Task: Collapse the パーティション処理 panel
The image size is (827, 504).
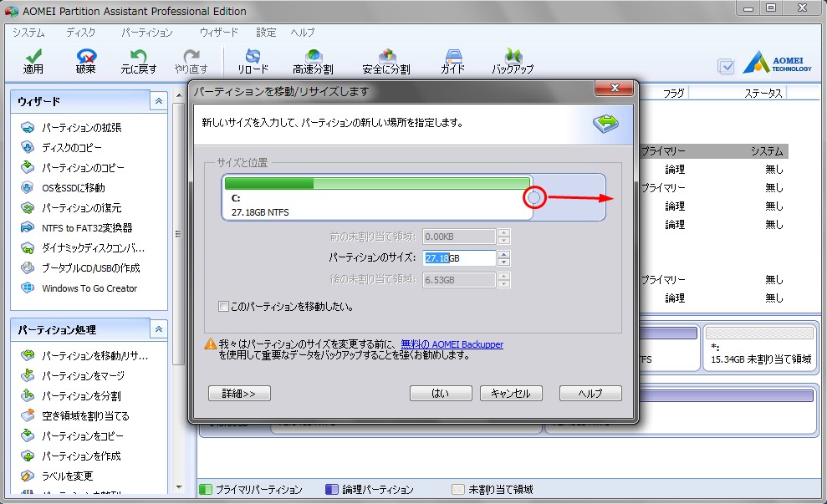Action: 157,329
